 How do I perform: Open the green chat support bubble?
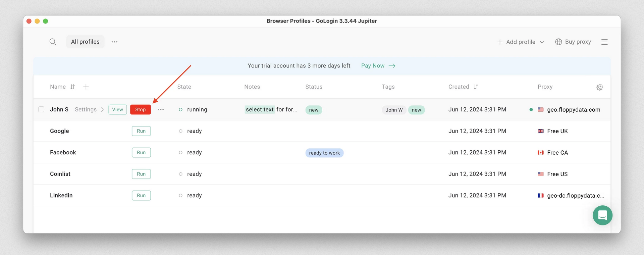[602, 215]
